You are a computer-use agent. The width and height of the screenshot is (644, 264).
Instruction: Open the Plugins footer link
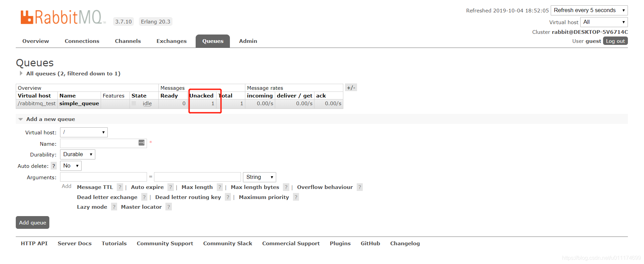[340, 244]
